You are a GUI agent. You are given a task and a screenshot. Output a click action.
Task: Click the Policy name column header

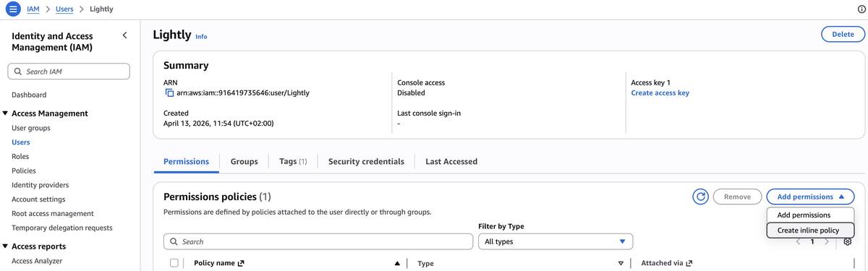pos(214,263)
